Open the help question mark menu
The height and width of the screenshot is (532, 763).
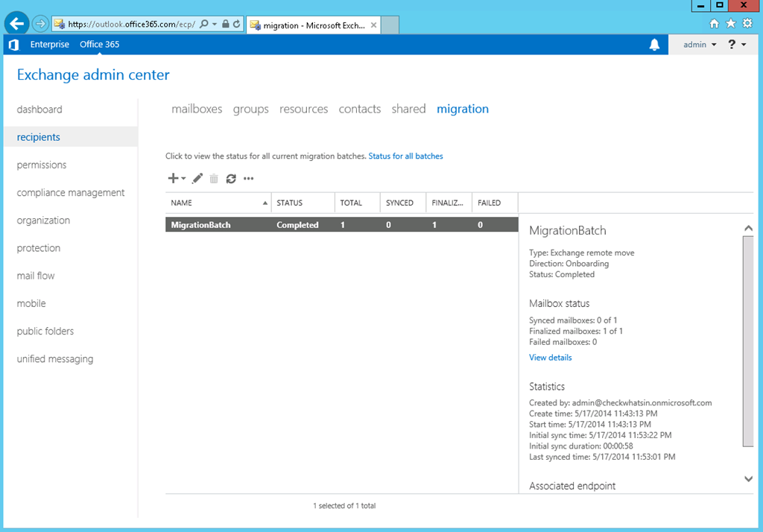click(x=737, y=44)
